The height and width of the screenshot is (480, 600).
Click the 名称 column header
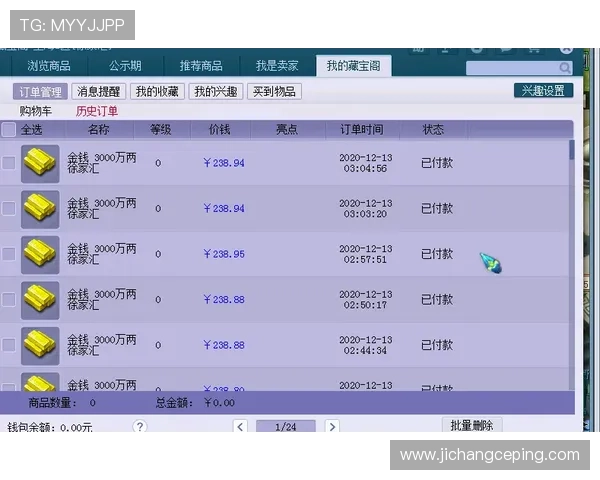tap(99, 129)
